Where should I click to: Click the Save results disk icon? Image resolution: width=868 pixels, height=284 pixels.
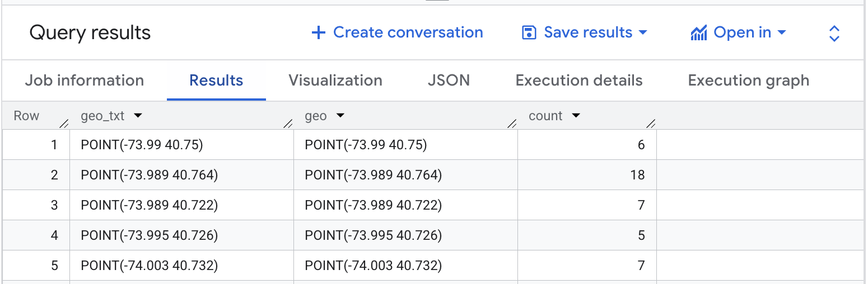point(529,33)
